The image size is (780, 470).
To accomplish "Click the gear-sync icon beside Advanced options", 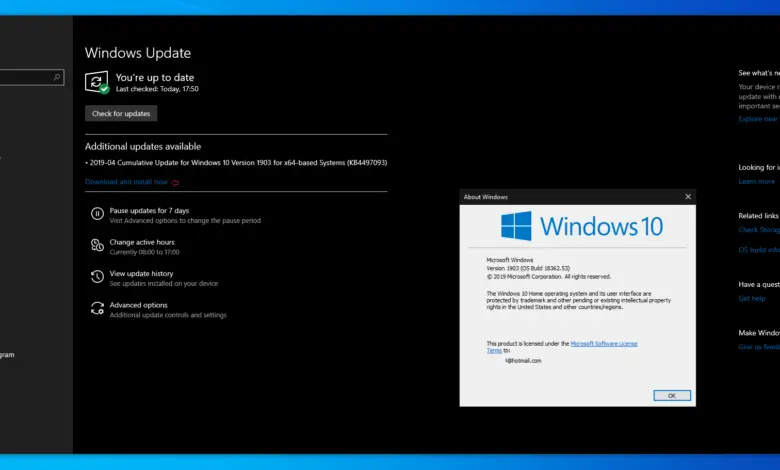I will coord(97,308).
